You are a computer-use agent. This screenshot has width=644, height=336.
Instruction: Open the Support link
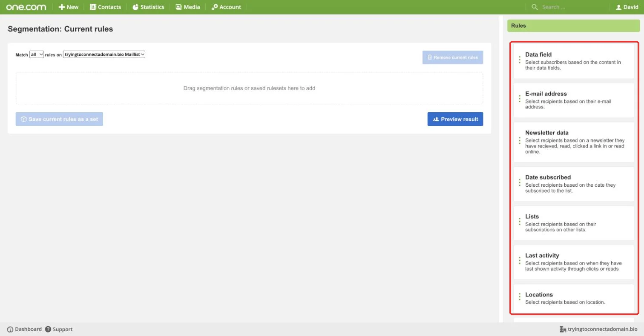(x=59, y=329)
